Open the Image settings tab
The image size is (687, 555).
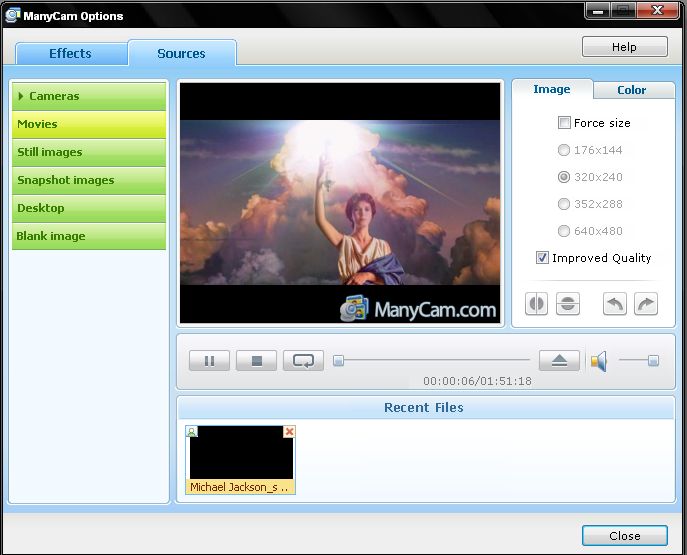[x=552, y=89]
